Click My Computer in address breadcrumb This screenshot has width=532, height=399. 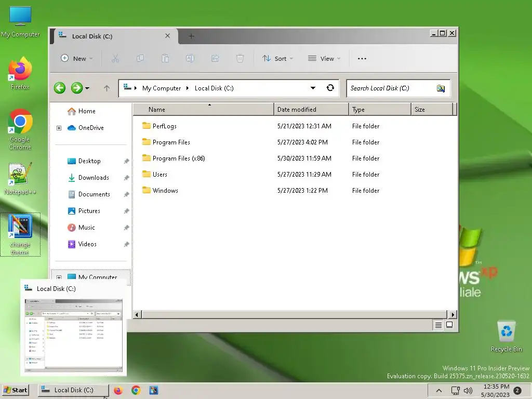[162, 88]
